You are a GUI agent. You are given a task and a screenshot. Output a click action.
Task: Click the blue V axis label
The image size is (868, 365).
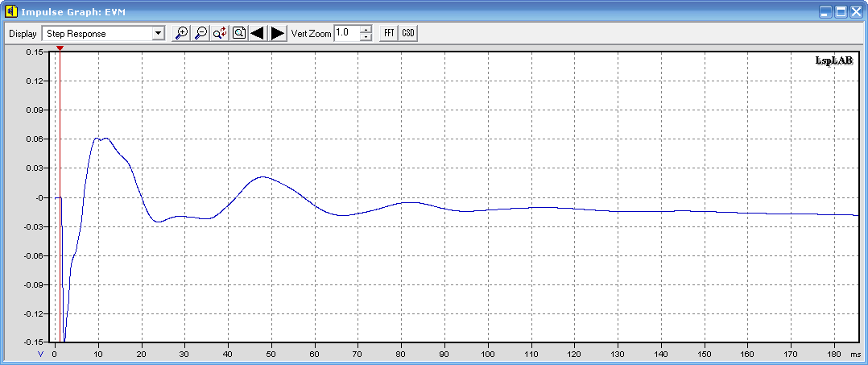coord(41,354)
